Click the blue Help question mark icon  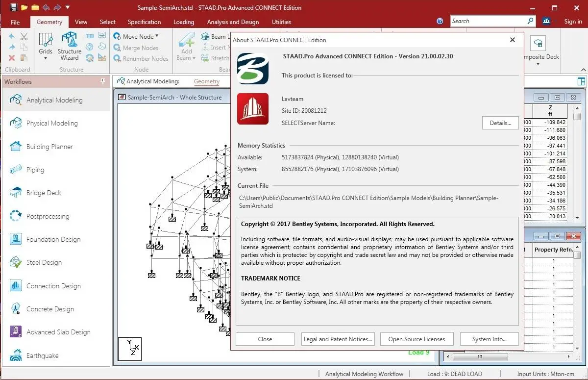click(440, 21)
